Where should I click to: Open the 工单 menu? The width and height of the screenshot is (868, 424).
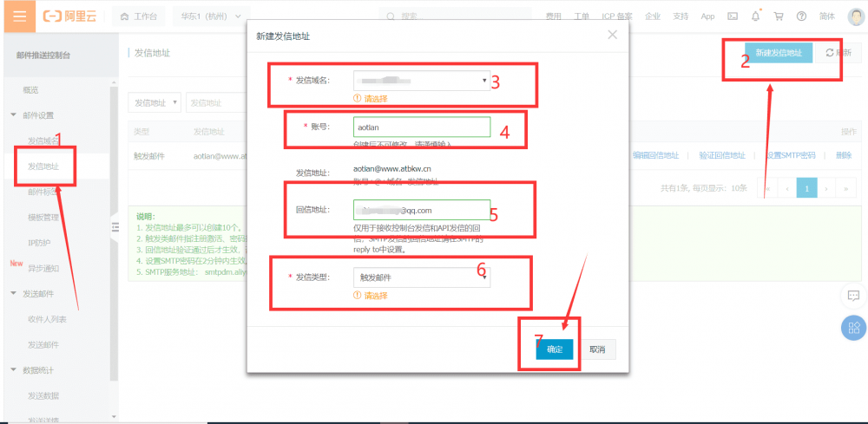(582, 16)
